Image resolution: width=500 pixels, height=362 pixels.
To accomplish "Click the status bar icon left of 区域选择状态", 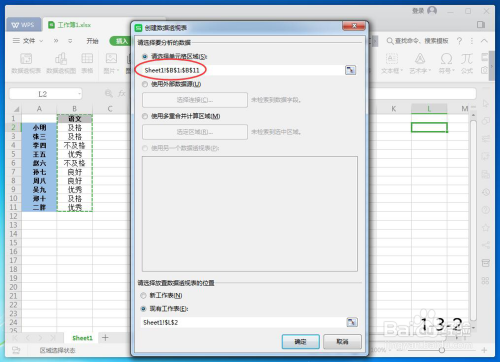I will (x=16, y=350).
